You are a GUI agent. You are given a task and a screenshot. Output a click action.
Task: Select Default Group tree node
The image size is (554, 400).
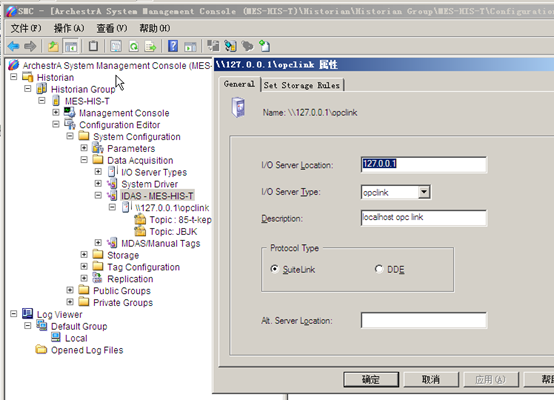(79, 327)
